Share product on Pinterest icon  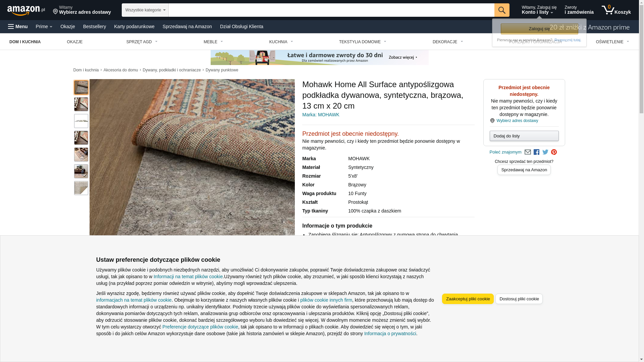click(554, 152)
